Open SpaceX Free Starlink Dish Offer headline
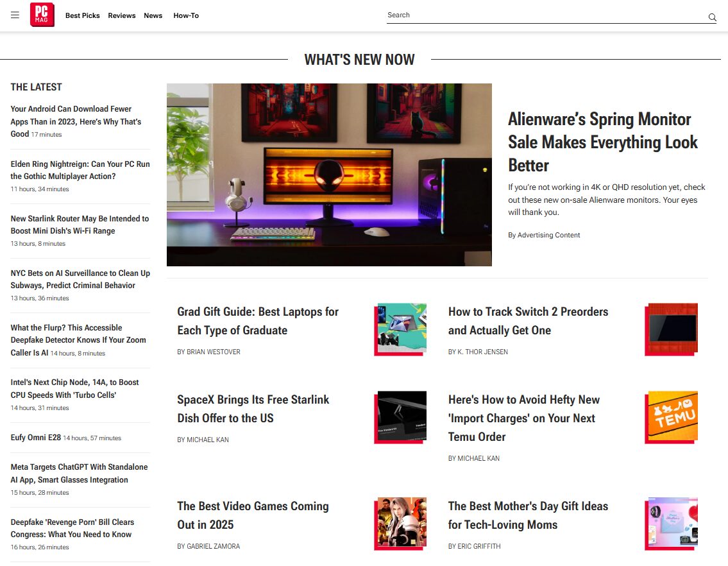728x566 pixels. pyautogui.click(x=253, y=409)
